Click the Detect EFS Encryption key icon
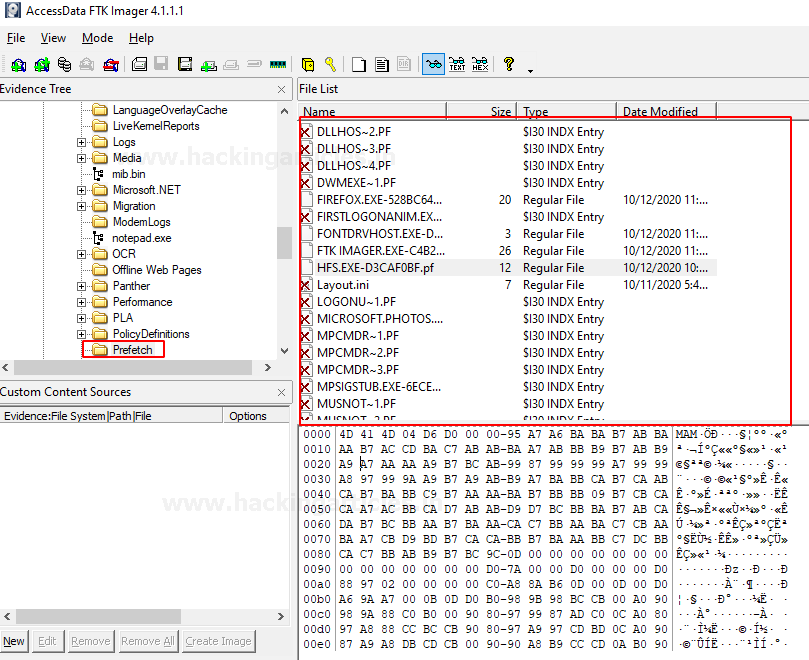The height and width of the screenshot is (660, 809). [331, 65]
